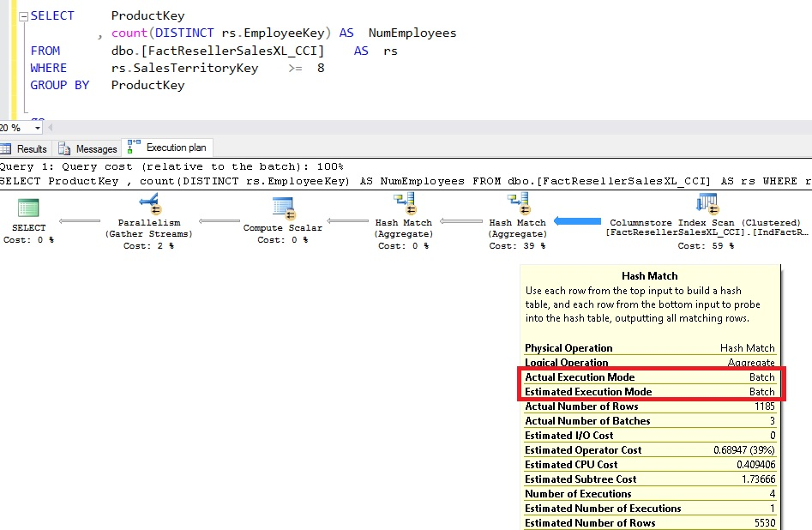Select the Parallelism Gather Streams operator icon
The height and width of the screenshot is (530, 812).
[149, 205]
